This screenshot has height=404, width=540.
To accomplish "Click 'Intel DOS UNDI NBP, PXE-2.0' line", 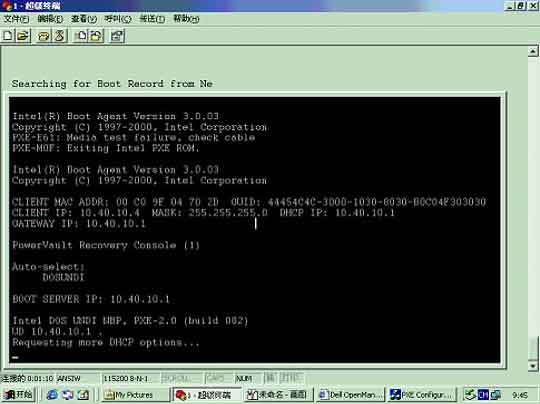I will pyautogui.click(x=130, y=321).
